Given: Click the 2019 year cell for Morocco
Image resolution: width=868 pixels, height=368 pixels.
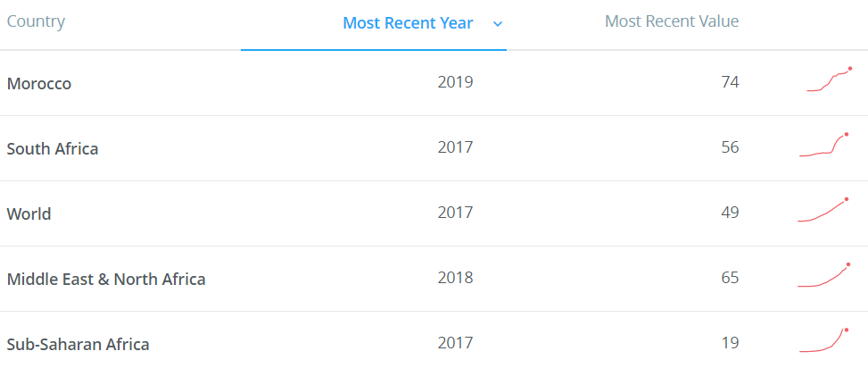Looking at the screenshot, I should point(456,82).
